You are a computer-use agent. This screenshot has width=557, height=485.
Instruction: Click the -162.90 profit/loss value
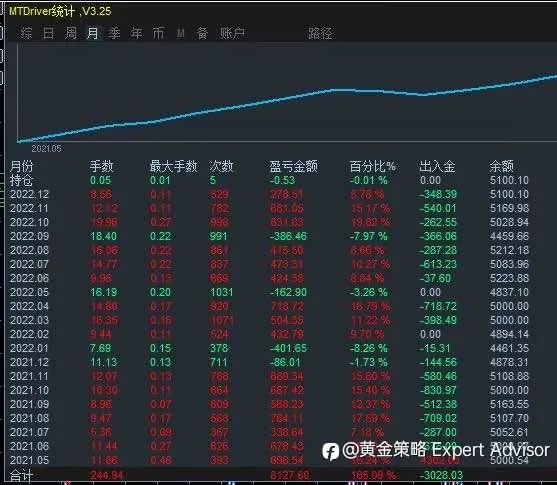pyautogui.click(x=288, y=292)
